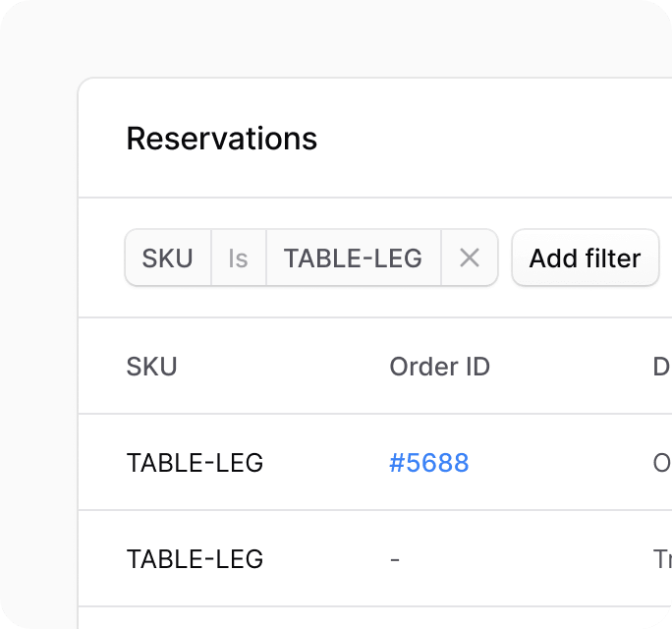This screenshot has height=629, width=672.
Task: Open order #5688 link
Action: 429,463
